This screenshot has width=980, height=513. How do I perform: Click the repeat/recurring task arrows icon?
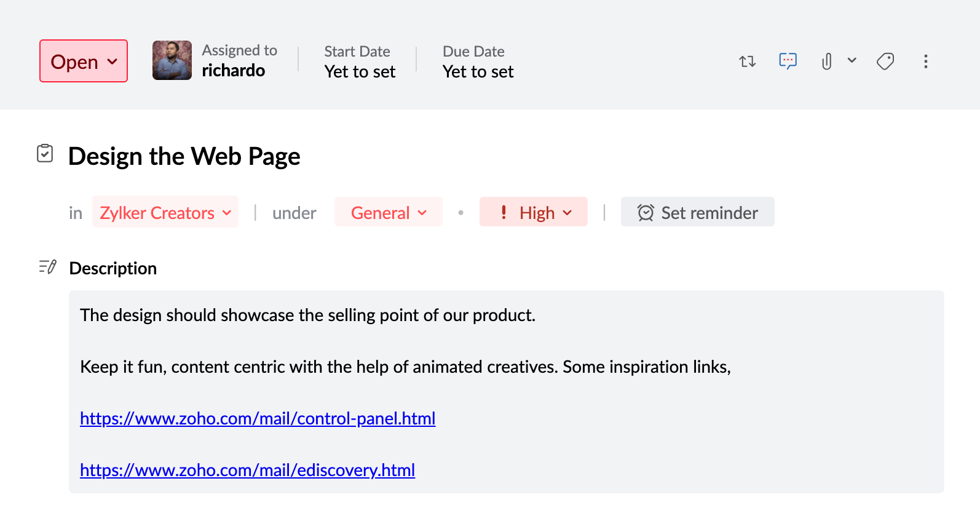(747, 62)
